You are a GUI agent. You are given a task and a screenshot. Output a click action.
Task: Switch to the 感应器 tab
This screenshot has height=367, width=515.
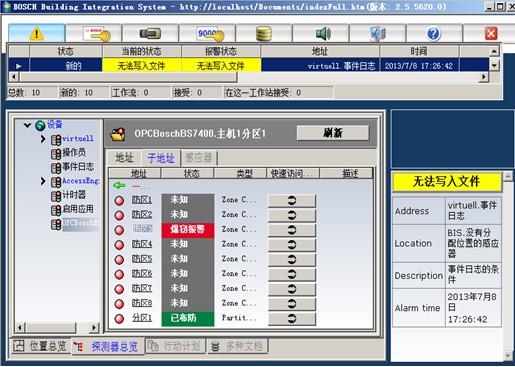tap(199, 158)
